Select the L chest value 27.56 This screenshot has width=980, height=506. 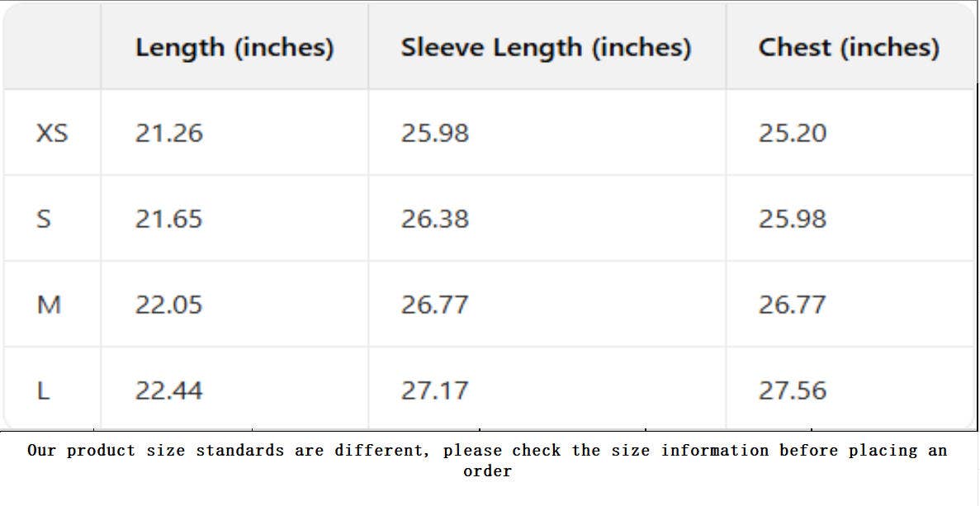tap(793, 390)
